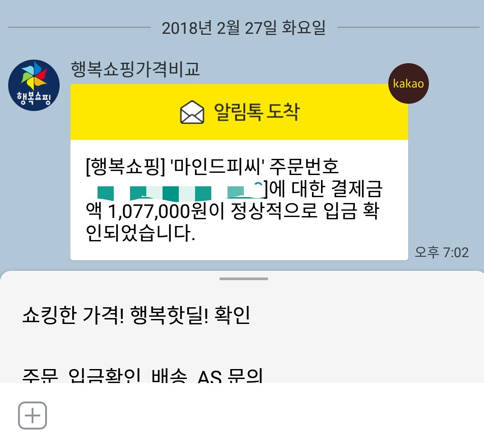Grab the bottom sheet handle bar
Viewport: 484px width, 448px height.
243,279
